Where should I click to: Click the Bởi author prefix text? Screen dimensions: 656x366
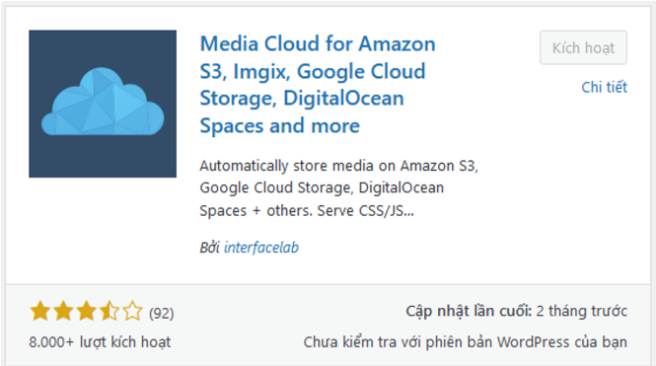coord(210,247)
